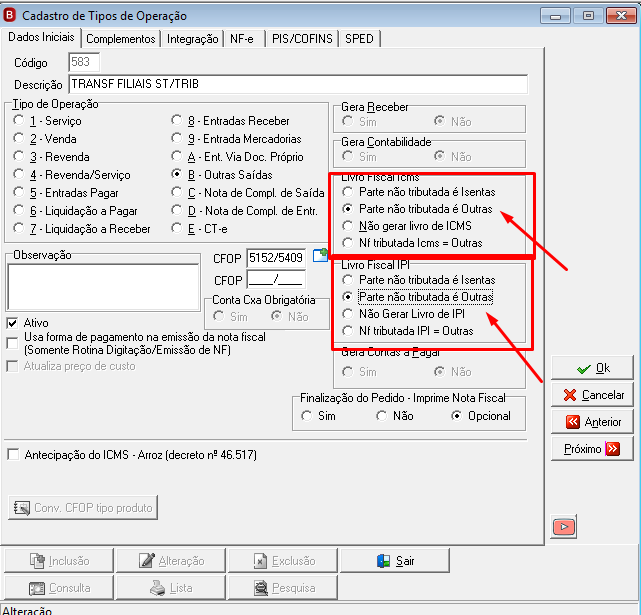The height and width of the screenshot is (615, 641).
Task: Click Cancelar with the red X icon
Action: tap(592, 395)
